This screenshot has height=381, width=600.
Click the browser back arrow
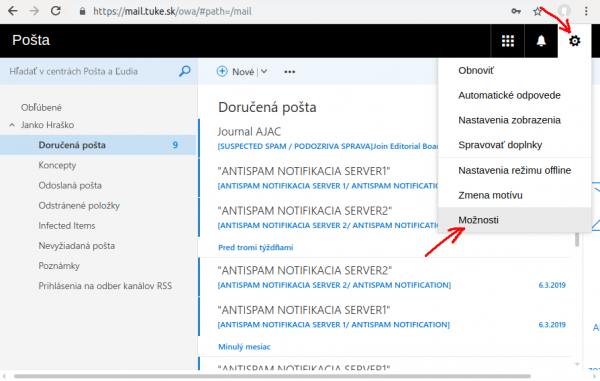[x=13, y=11]
